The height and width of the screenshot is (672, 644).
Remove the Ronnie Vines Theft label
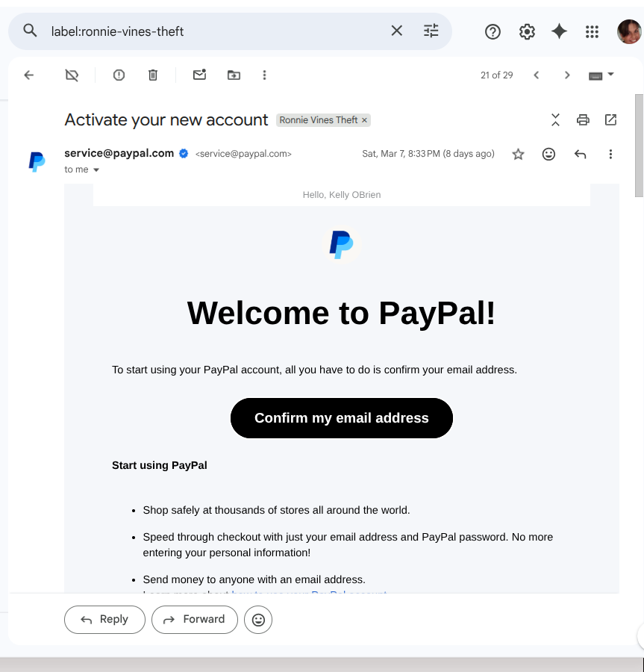[364, 120]
